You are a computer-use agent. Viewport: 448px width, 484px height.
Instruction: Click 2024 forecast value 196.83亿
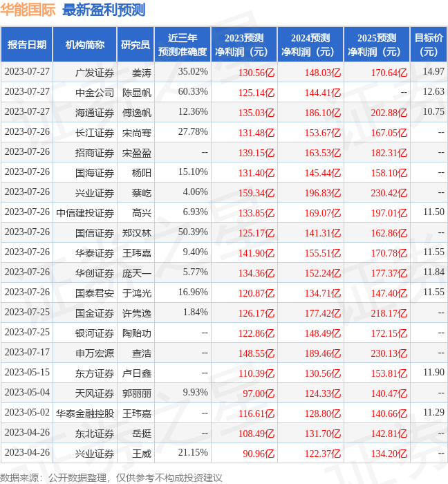pyautogui.click(x=323, y=193)
